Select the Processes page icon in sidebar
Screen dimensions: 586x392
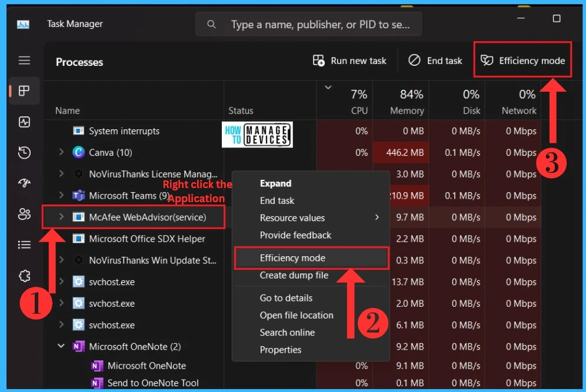pyautogui.click(x=24, y=91)
